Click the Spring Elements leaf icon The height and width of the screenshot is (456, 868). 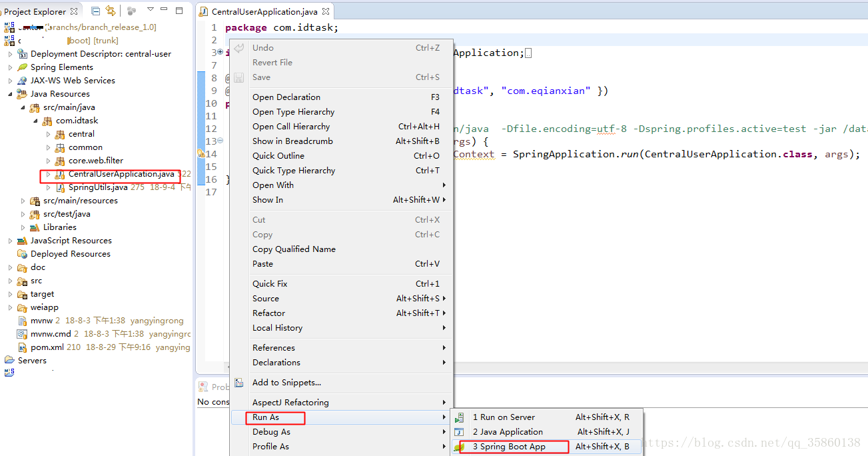point(23,67)
